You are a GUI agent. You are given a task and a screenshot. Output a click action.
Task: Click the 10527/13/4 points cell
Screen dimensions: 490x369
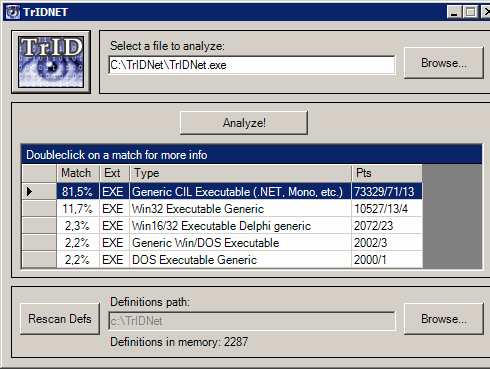[x=387, y=209]
